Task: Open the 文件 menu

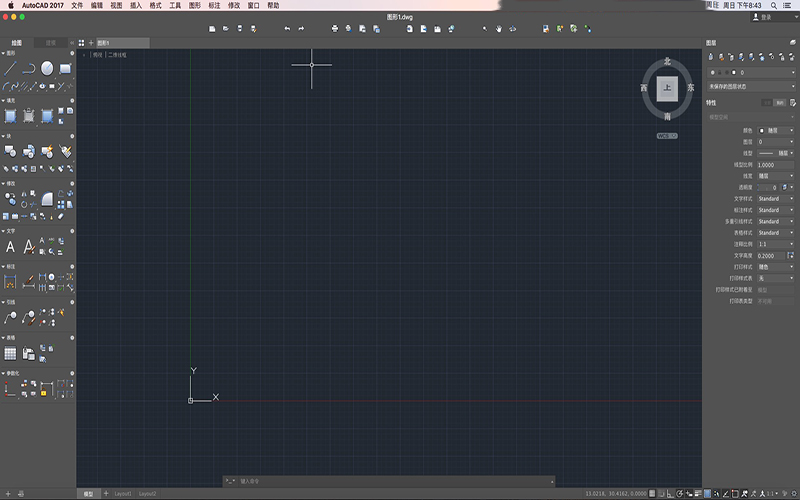Action: [x=77, y=5]
